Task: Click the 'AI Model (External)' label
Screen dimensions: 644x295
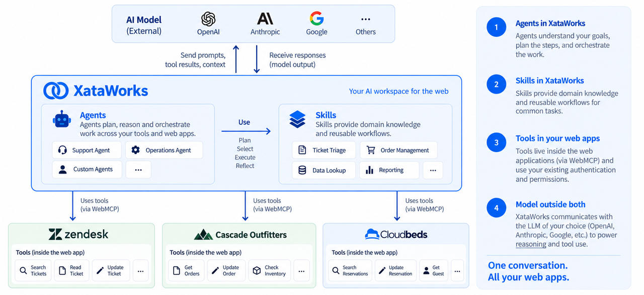Action: pyautogui.click(x=144, y=25)
